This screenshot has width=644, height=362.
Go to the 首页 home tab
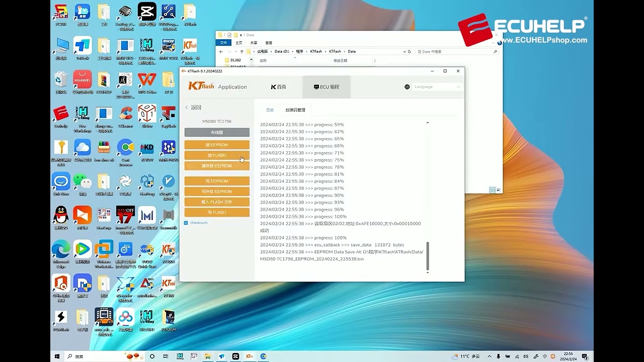(278, 87)
